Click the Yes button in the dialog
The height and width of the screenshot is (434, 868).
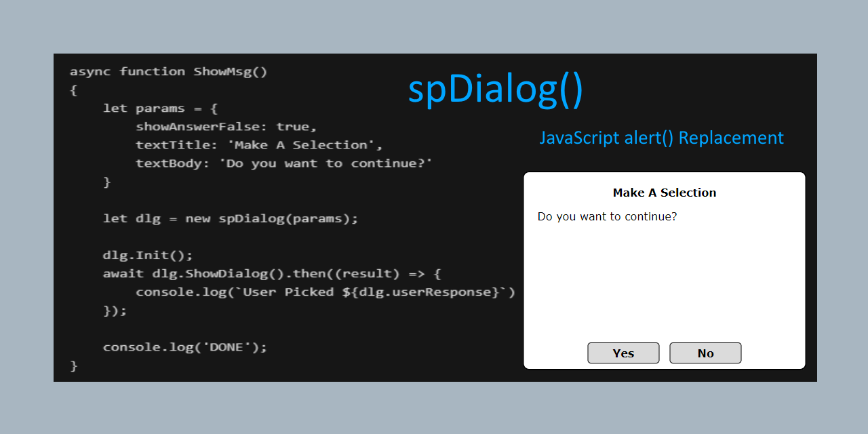click(623, 353)
